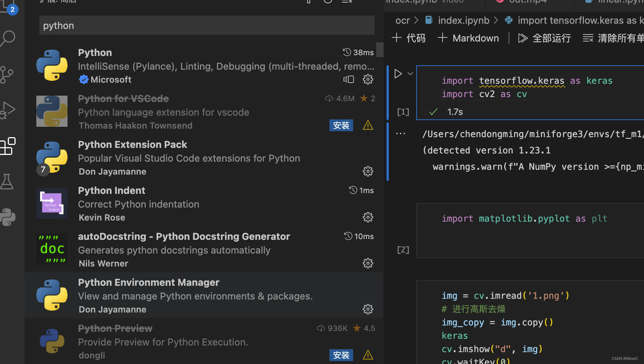Click the cv.imread code cell
644x364 pixels.
click(x=530, y=322)
